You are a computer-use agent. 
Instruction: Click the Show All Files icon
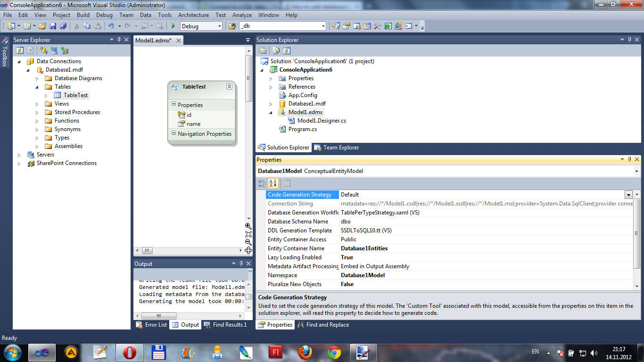click(x=277, y=50)
